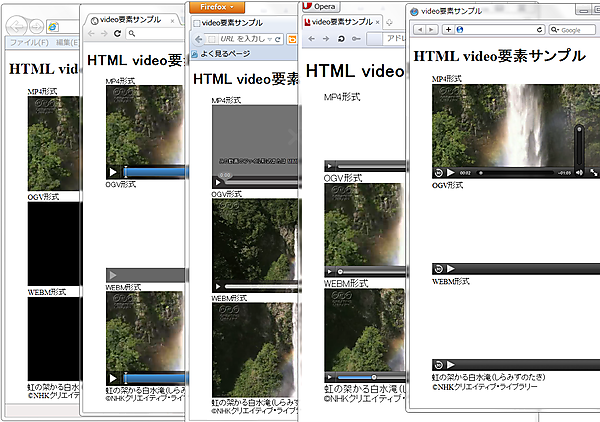Click the Firefox URL input field
Viewport: 600px width, 422px height.
[x=243, y=39]
